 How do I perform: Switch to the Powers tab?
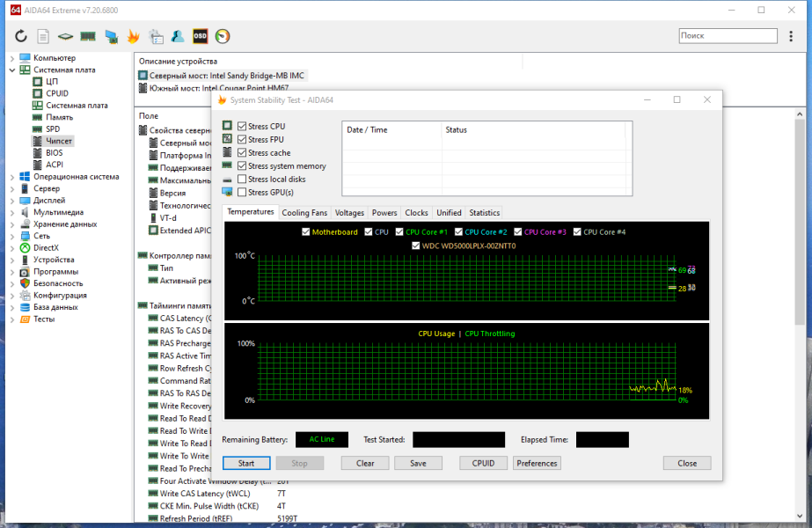coord(384,213)
